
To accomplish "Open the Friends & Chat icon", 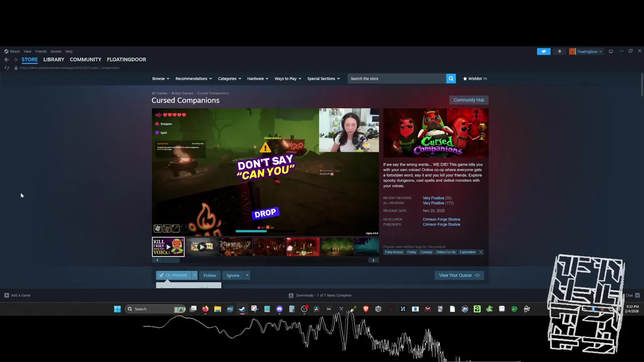I will [x=637, y=295].
